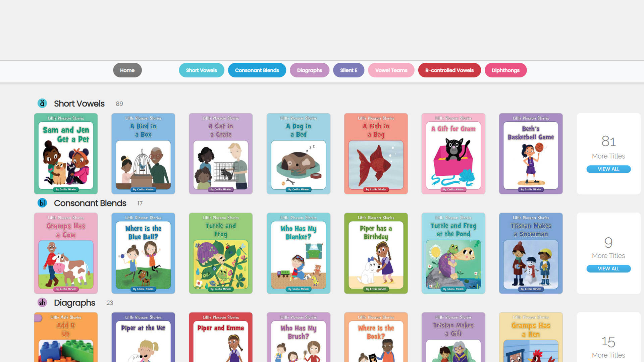Screen dimensions: 644x362
Task: Click the Consonant Blends 'bl' section icon
Action: 42,203
